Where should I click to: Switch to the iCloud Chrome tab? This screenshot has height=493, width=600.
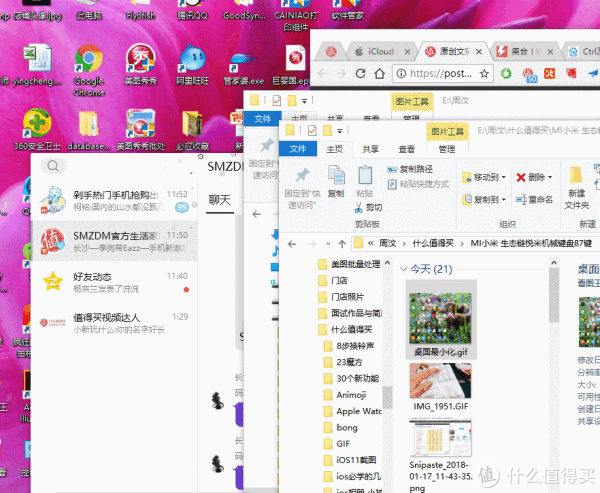pos(381,51)
